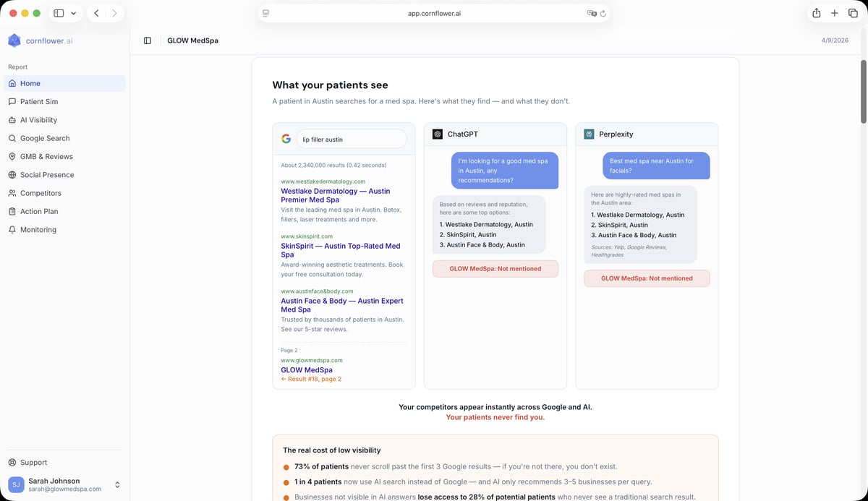This screenshot has height=501, width=868.
Task: Click 'Result #18, page 2' note
Action: click(x=311, y=379)
